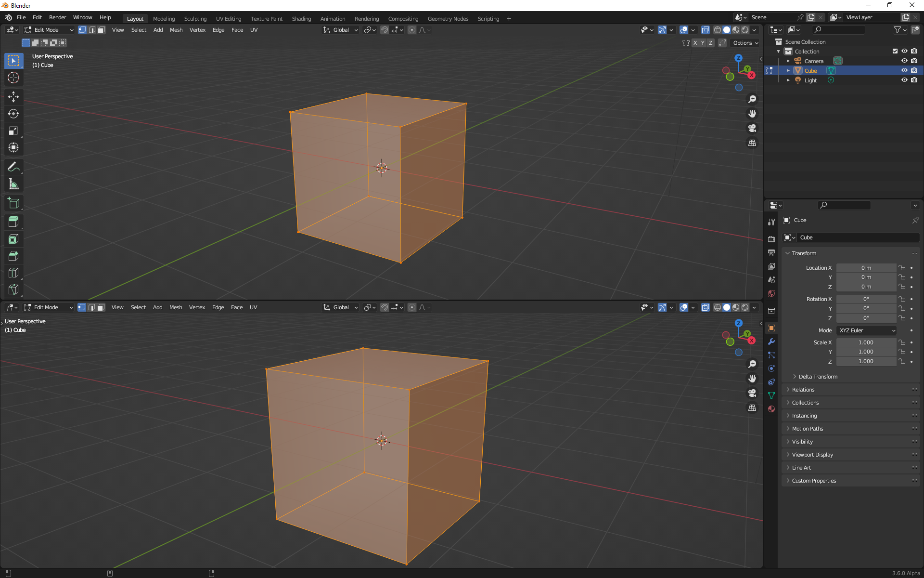The height and width of the screenshot is (578, 924).
Task: Enable edge select mode in top viewport
Action: click(92, 30)
